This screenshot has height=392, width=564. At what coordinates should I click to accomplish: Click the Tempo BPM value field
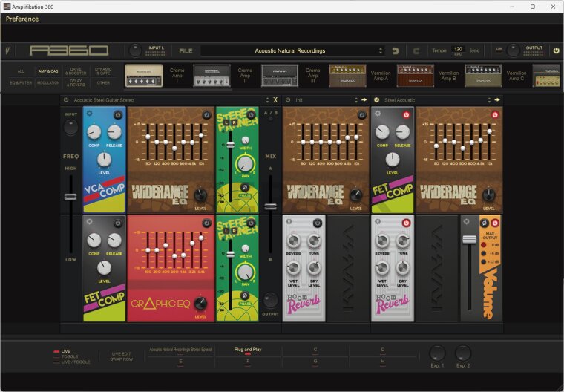click(x=458, y=49)
